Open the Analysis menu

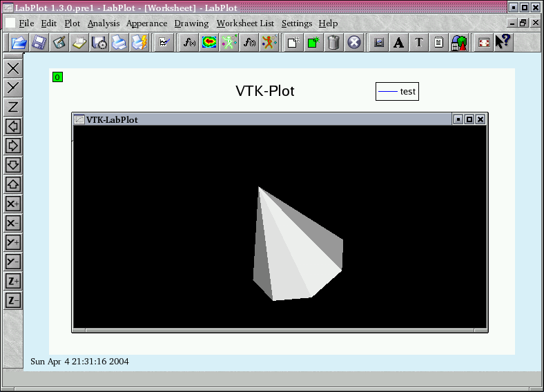point(104,23)
